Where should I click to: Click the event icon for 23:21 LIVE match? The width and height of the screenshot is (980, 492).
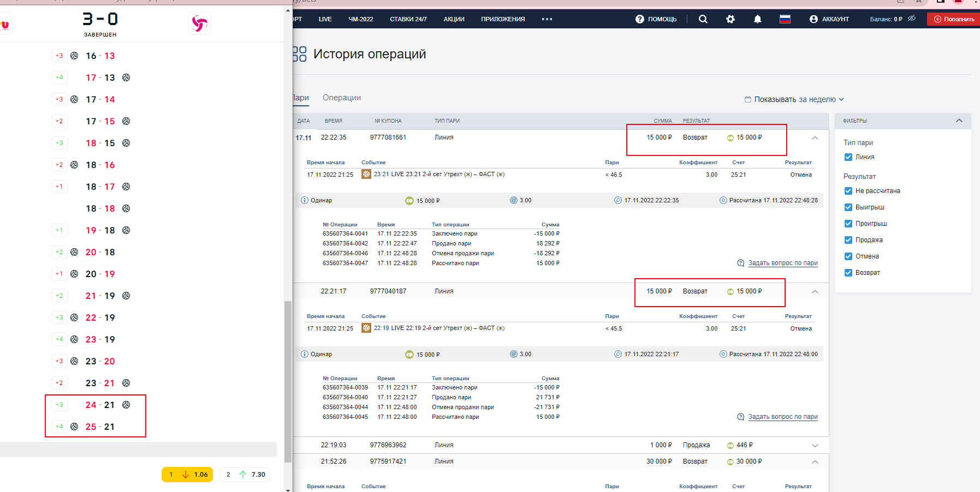[x=366, y=175]
